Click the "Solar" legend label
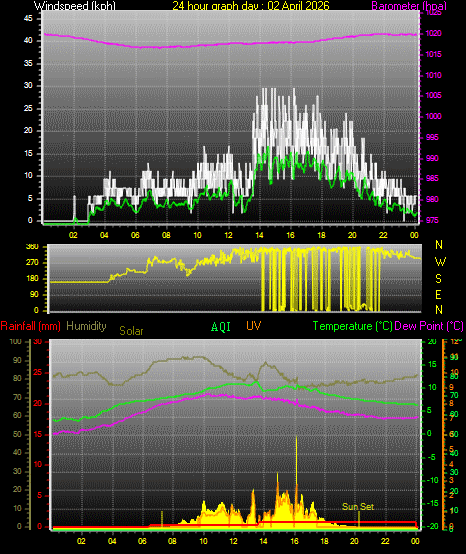 [x=131, y=331]
